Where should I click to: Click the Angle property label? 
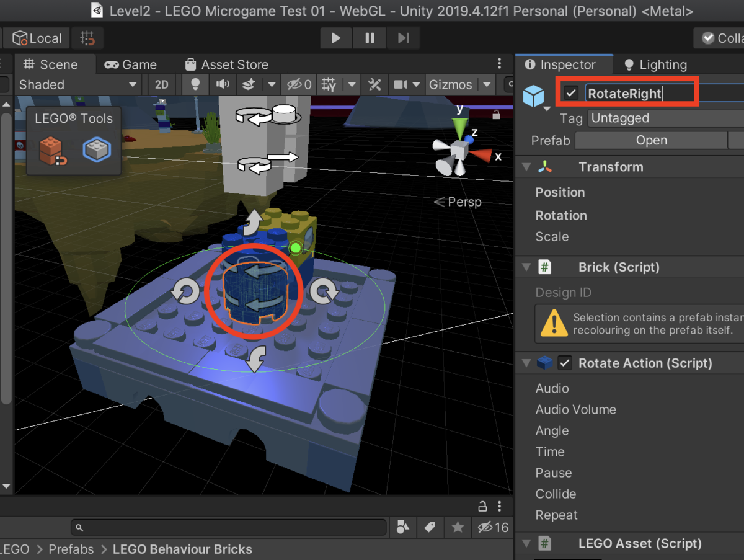pos(552,430)
